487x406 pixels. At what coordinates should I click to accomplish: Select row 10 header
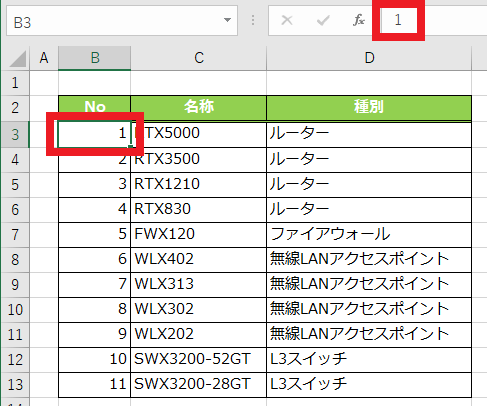click(15, 310)
